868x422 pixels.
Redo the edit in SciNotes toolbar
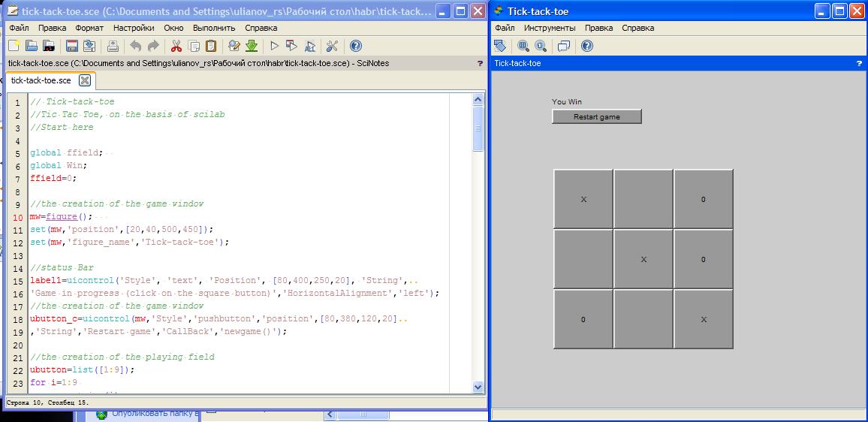point(152,45)
